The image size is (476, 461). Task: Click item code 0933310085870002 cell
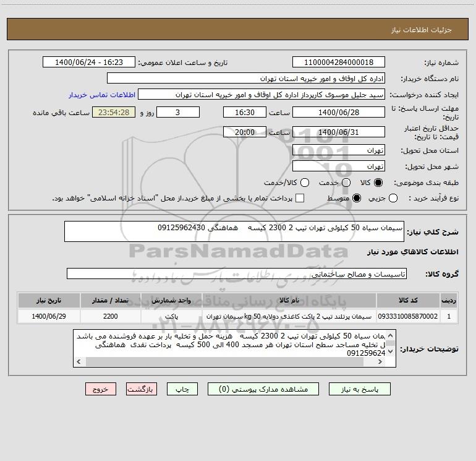(x=408, y=316)
